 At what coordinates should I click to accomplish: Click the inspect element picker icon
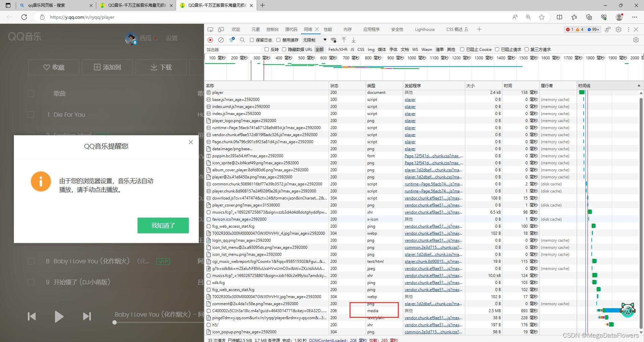(x=210, y=30)
